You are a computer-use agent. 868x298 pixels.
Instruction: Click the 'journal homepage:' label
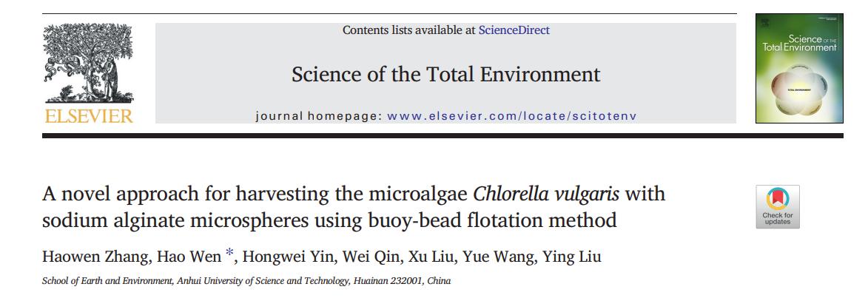(317, 116)
